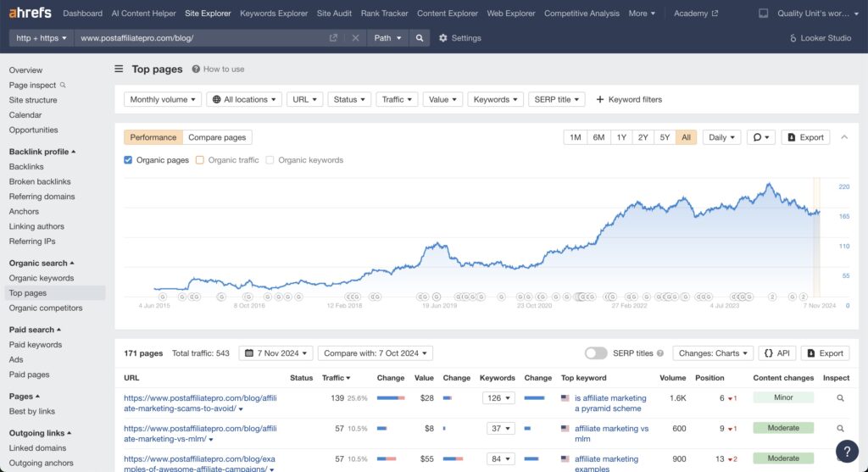Click the Settings gear icon
Viewport: 868px width, 472px height.
(442, 38)
